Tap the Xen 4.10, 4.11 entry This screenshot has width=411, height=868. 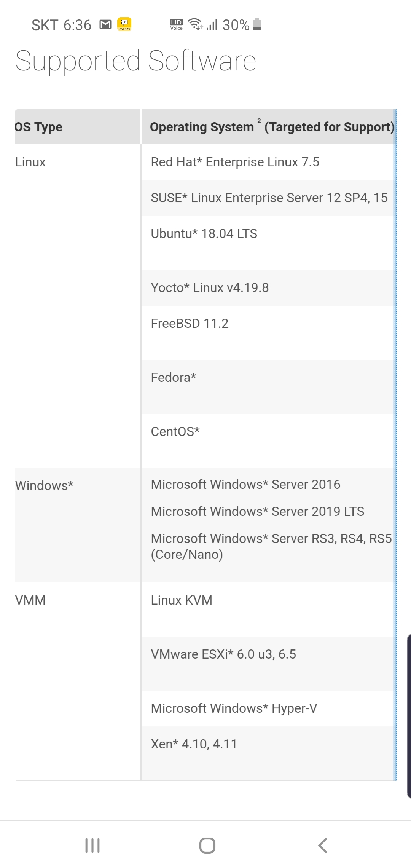point(194,744)
